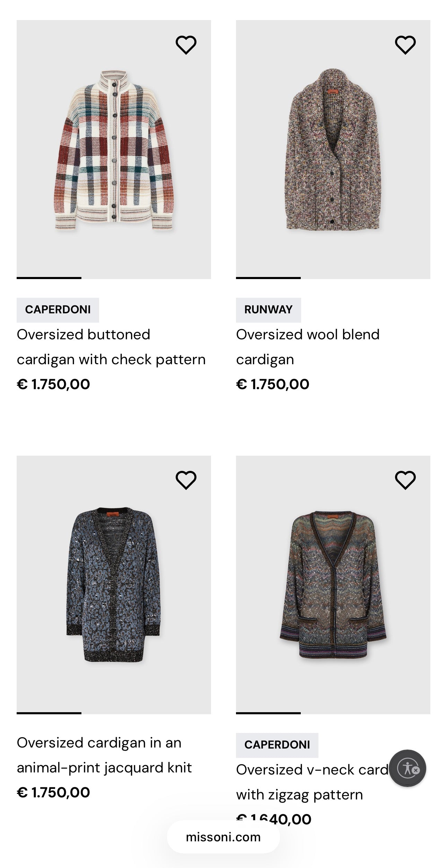Select the RUNWAY label on wool blend cardigan

tap(269, 310)
